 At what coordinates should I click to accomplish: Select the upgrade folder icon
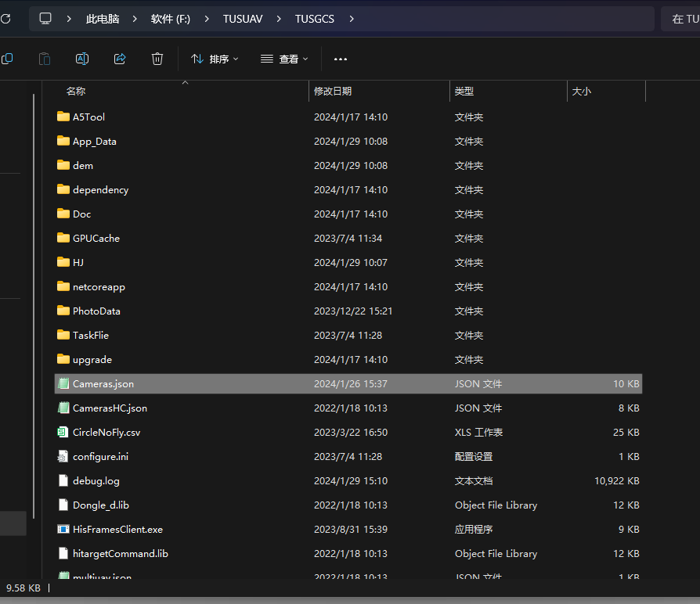[x=63, y=358]
